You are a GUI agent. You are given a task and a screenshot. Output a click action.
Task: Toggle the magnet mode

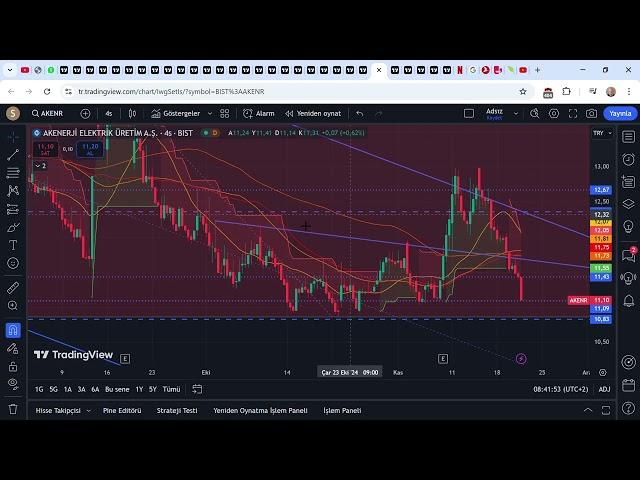point(13,330)
